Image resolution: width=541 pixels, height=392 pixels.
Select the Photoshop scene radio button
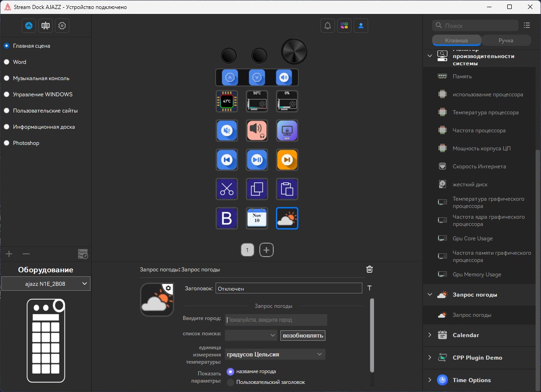7,143
